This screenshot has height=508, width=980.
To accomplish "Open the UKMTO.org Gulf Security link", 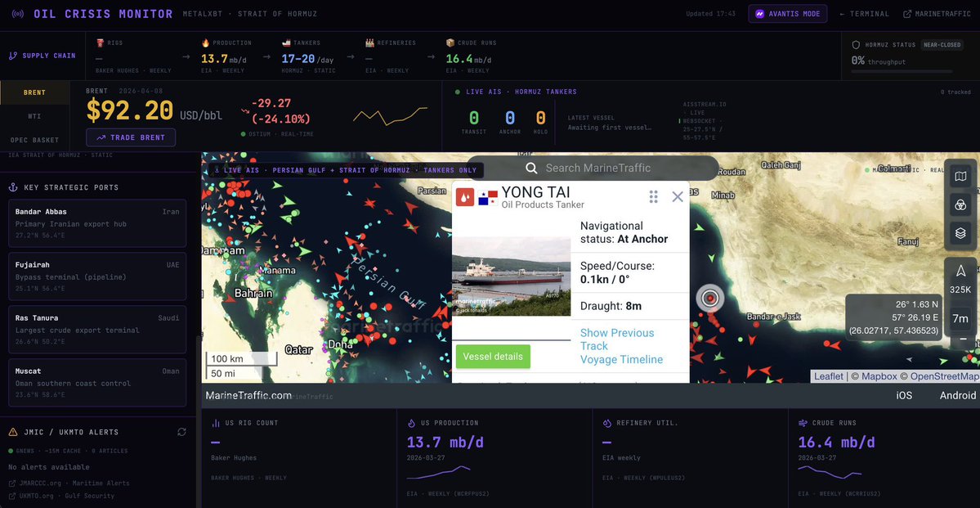I will coord(61,496).
